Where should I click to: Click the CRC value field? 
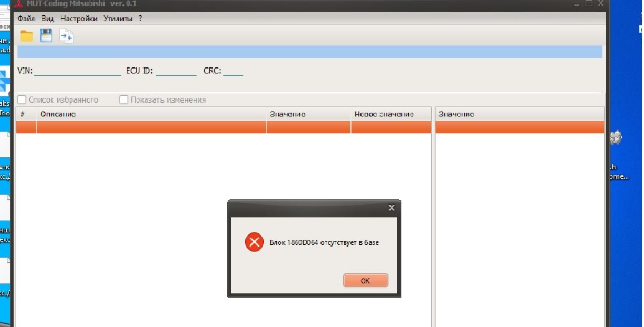[x=233, y=70]
